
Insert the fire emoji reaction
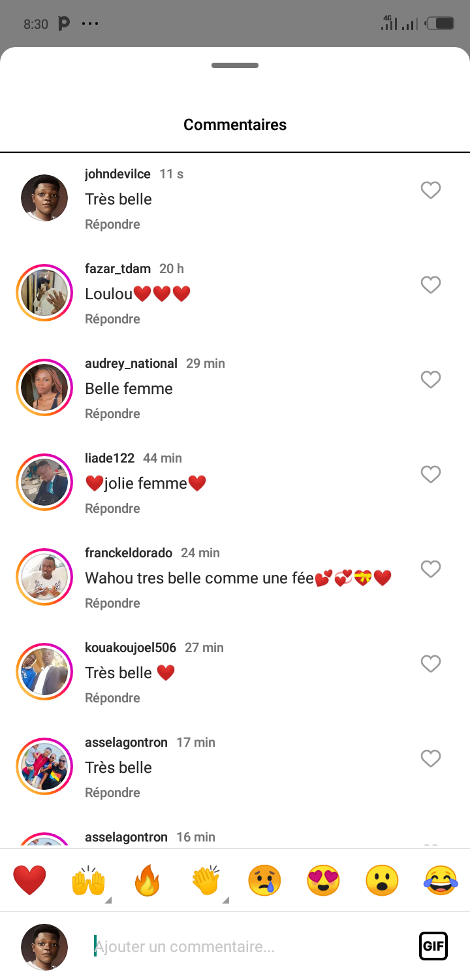click(147, 880)
